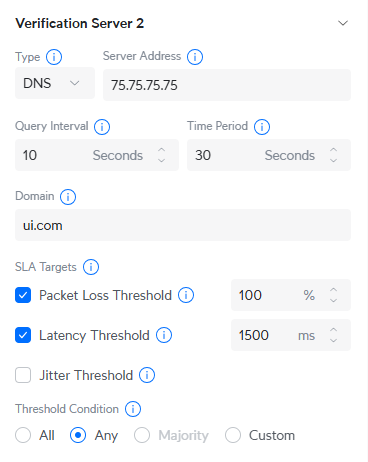Disable the Latency Threshold checkbox
Viewport: 368px width, 462px height.
[x=23, y=335]
